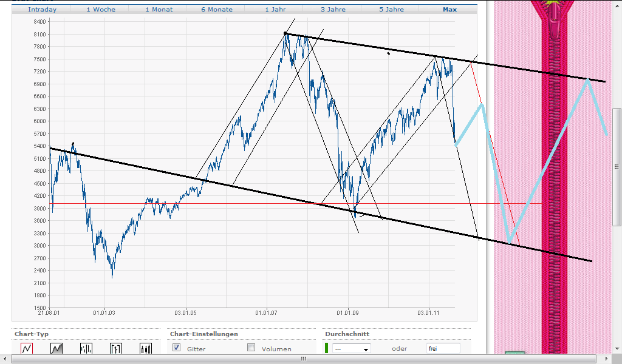Click the 8400 price axis label

click(x=39, y=22)
